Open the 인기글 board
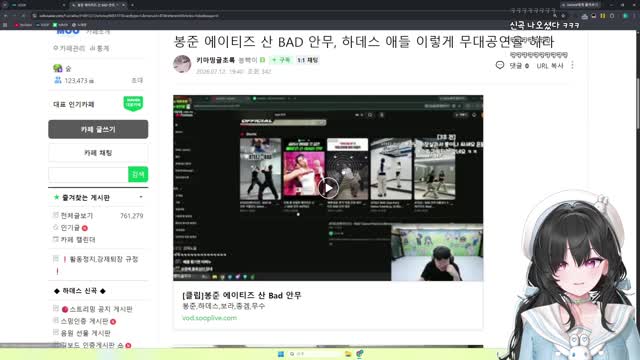 tap(70, 227)
